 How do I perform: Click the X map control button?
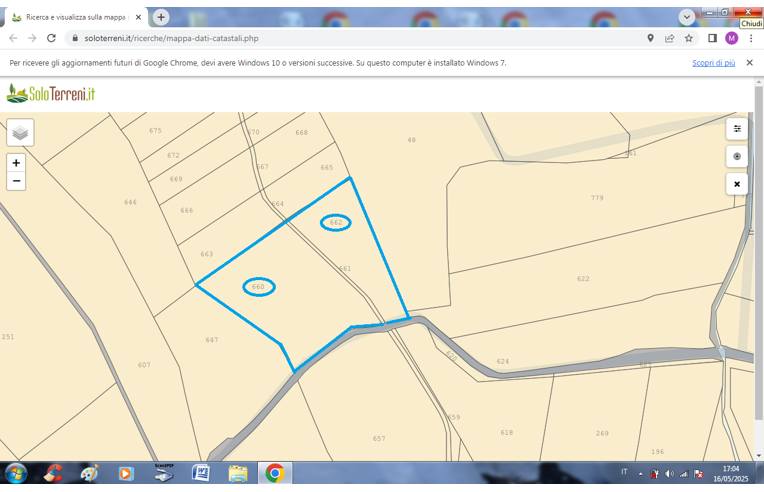[737, 184]
